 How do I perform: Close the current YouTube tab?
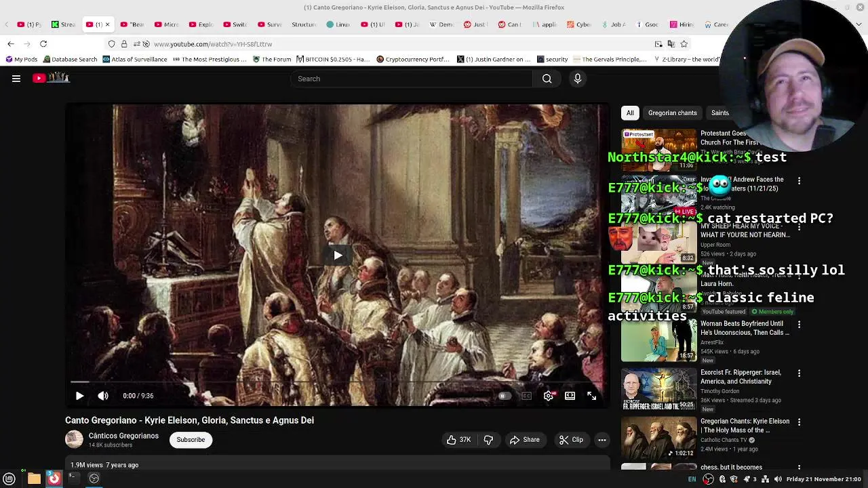pyautogui.click(x=107, y=24)
